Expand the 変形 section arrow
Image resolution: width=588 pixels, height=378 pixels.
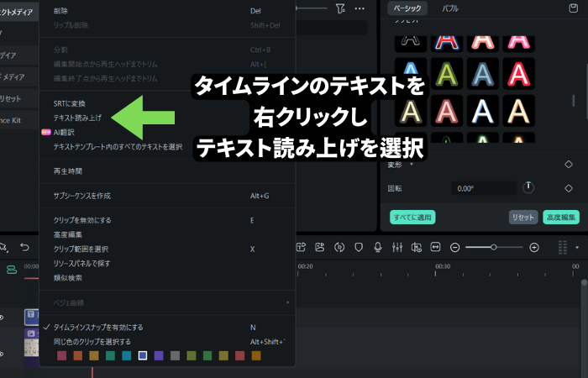pyautogui.click(x=412, y=165)
